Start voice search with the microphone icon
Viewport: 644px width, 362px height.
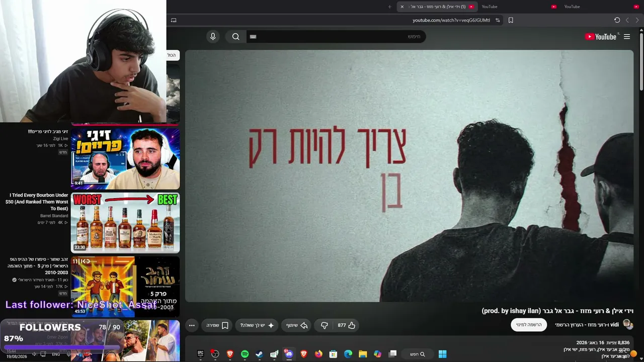(213, 36)
